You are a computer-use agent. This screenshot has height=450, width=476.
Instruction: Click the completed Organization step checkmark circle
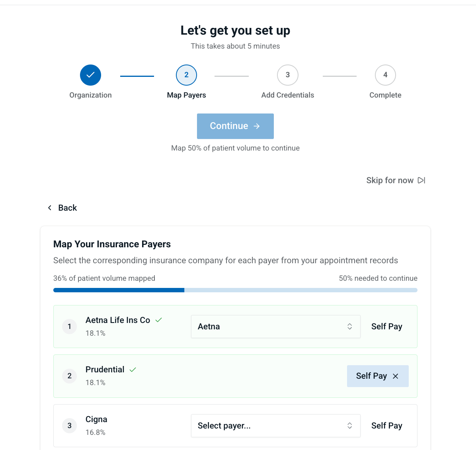pos(90,75)
